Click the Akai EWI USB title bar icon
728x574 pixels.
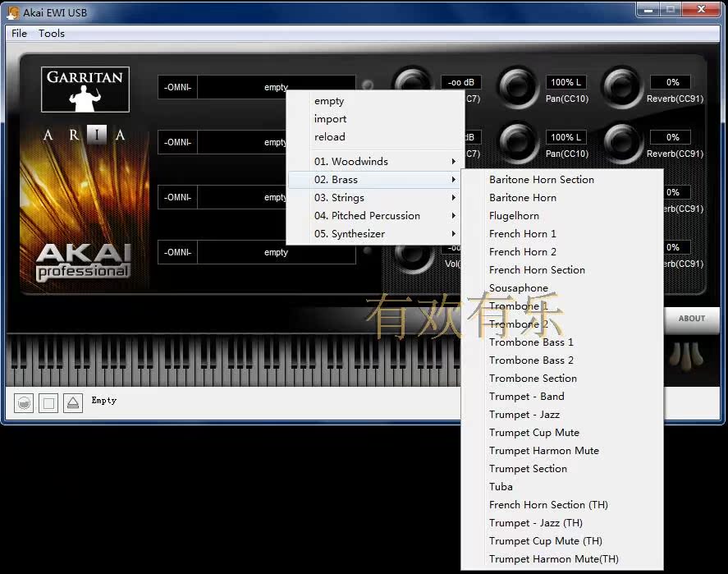(x=13, y=12)
